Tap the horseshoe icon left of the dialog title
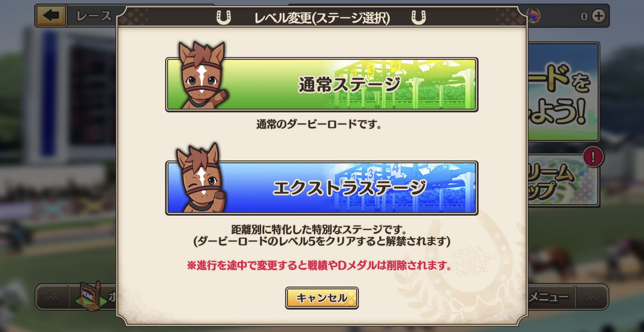The width and height of the screenshot is (644, 332). click(x=224, y=18)
